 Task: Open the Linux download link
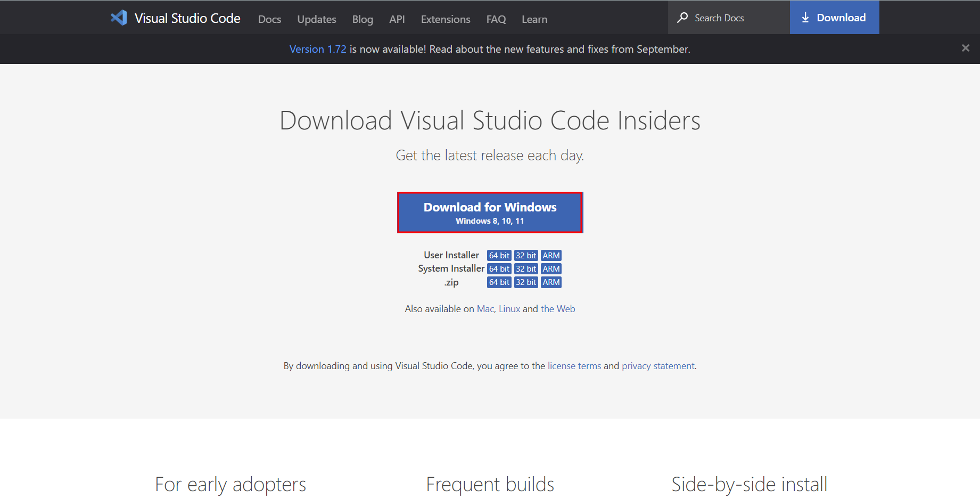tap(509, 309)
